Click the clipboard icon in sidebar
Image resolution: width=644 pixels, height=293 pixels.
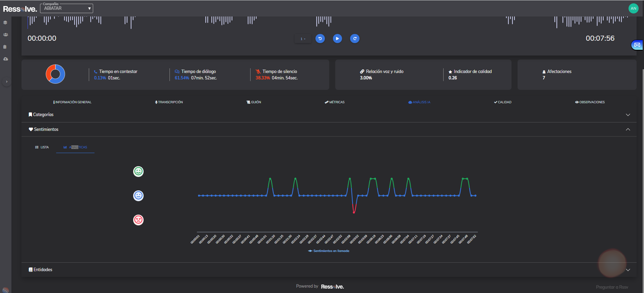5,47
